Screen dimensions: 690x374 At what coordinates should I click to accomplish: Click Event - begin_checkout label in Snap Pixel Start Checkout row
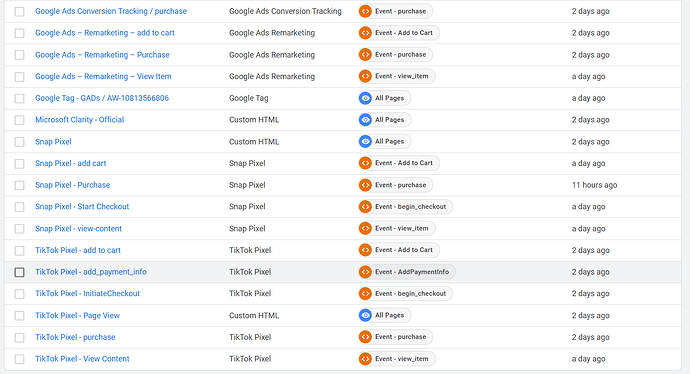[x=411, y=206]
